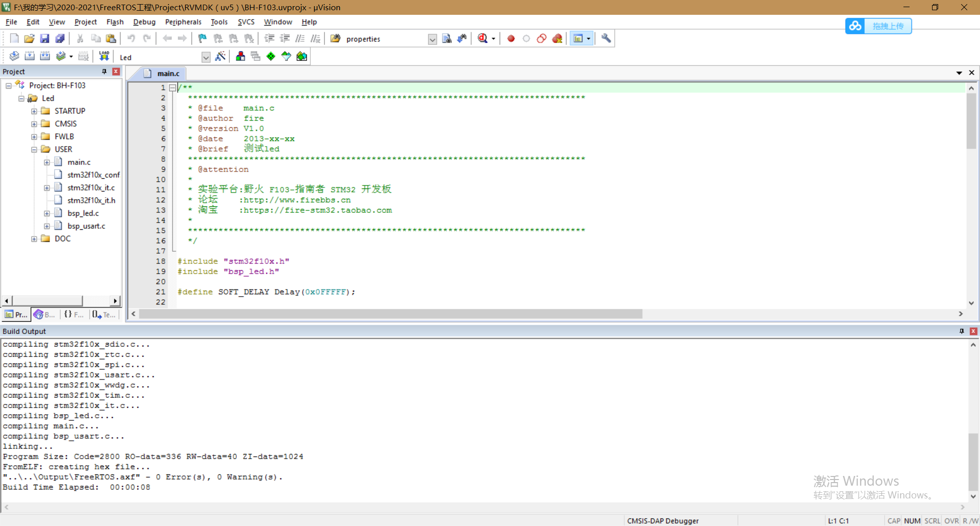Open Find in Files
Viewport: 980px width, 526px height.
[x=447, y=38]
